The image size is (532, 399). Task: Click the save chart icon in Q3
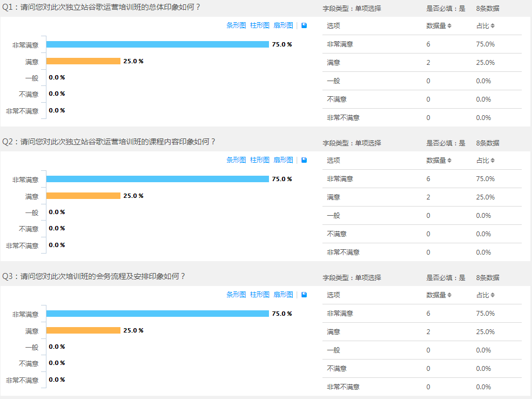(x=304, y=295)
